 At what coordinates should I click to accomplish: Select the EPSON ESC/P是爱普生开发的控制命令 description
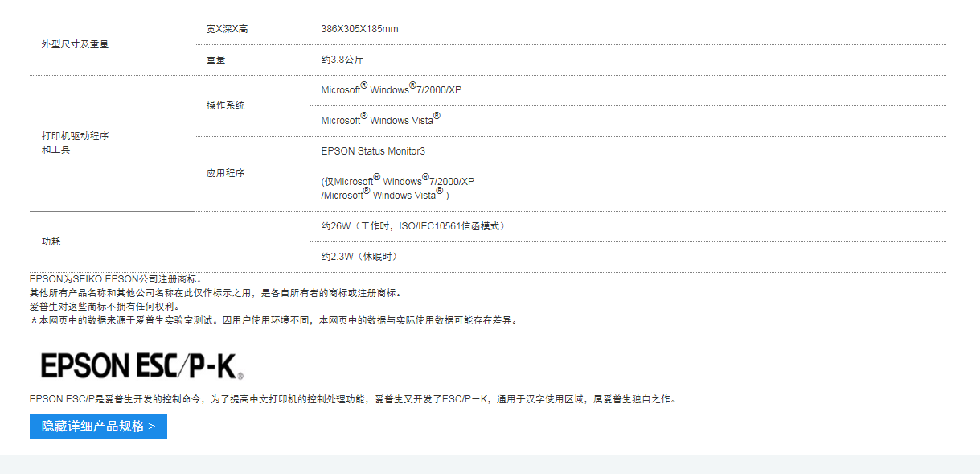pos(355,399)
